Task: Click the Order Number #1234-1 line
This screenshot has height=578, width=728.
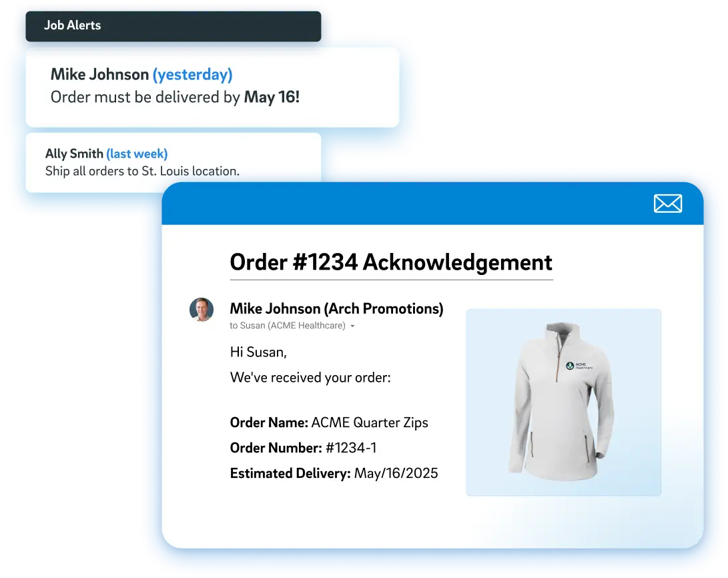Action: pyautogui.click(x=303, y=448)
